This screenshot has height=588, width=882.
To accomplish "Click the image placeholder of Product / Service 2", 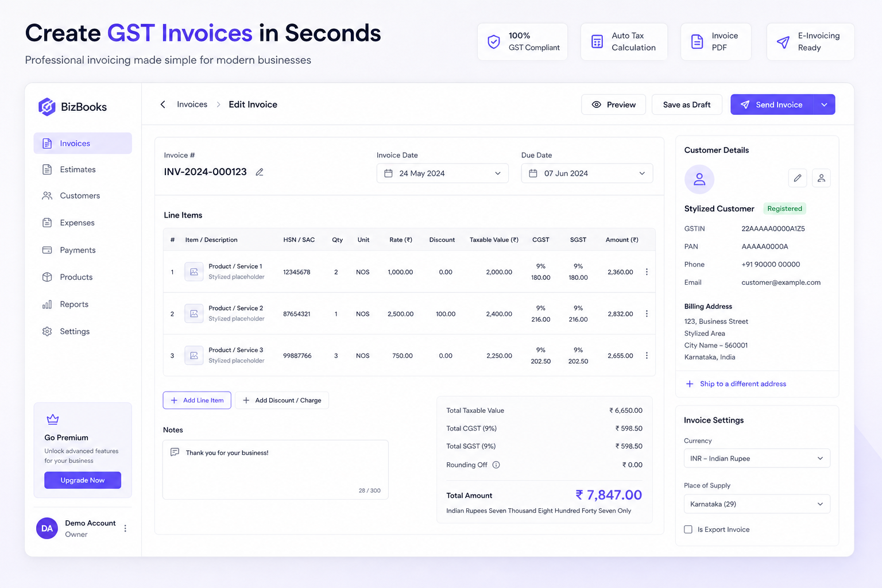I will (x=194, y=314).
